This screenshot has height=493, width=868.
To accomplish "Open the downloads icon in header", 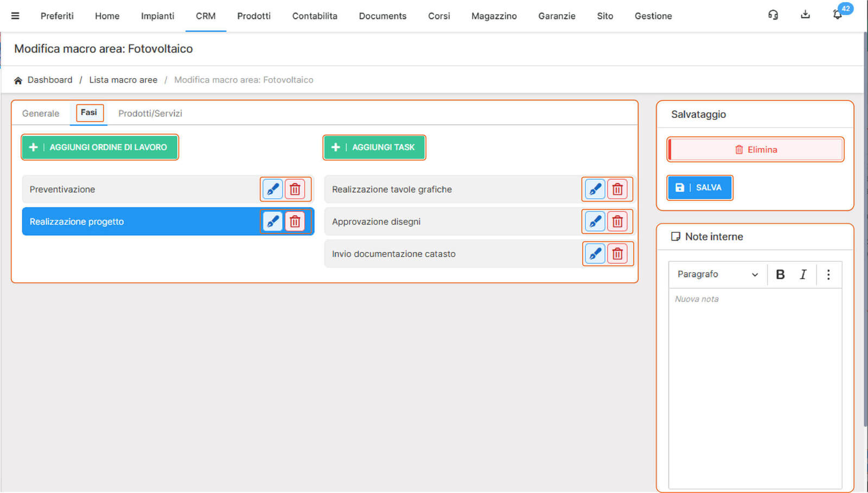I will pyautogui.click(x=805, y=15).
